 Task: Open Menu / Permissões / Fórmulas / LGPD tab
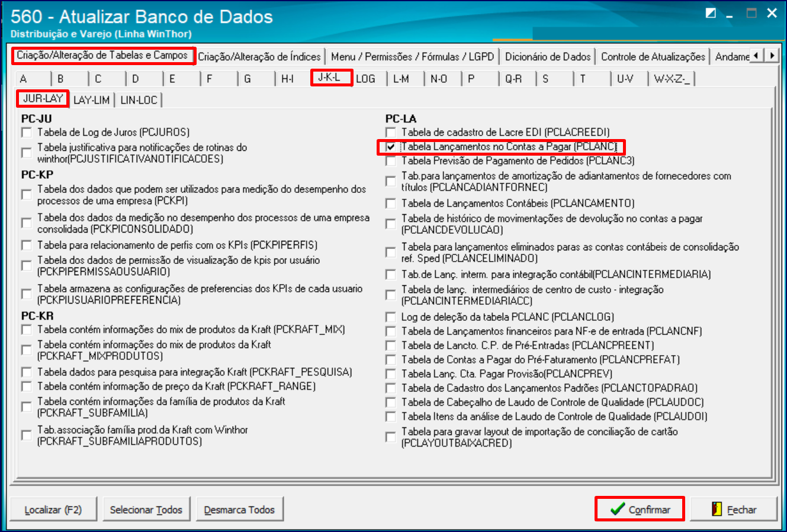413,57
